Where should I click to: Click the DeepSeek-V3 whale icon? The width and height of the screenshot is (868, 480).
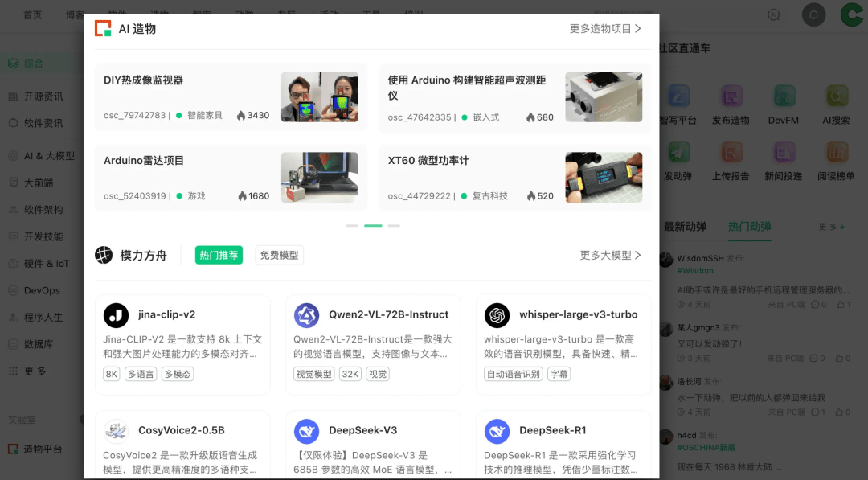click(307, 431)
